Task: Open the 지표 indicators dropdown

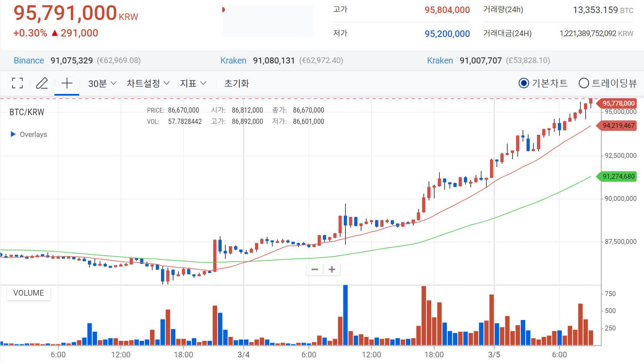Action: click(x=193, y=83)
